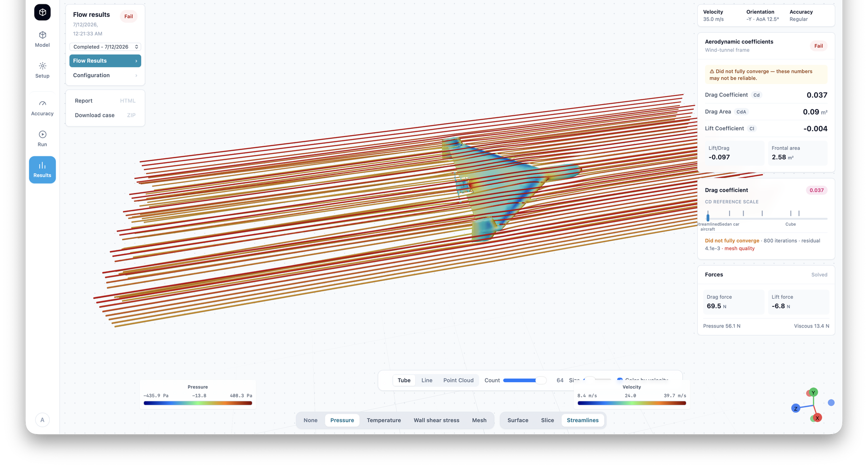Image resolution: width=868 pixels, height=468 pixels.
Task: Click the Cl tag next to Lift Coefficient
Action: (752, 129)
